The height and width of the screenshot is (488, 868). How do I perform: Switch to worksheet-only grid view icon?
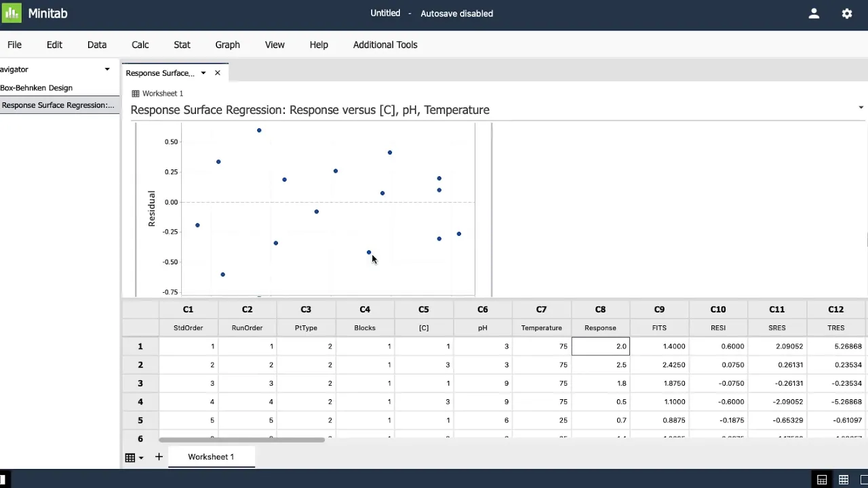point(844,480)
